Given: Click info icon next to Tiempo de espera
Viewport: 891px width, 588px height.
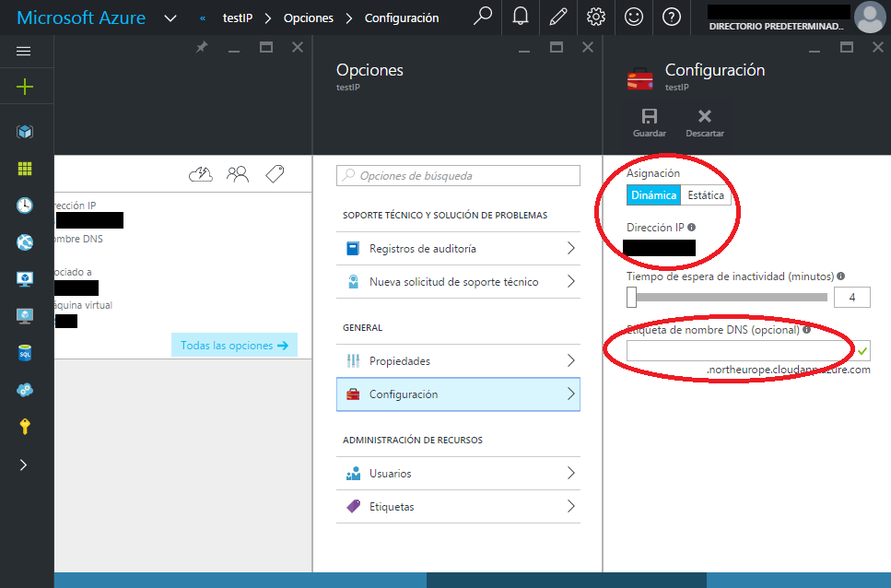Looking at the screenshot, I should click(841, 276).
